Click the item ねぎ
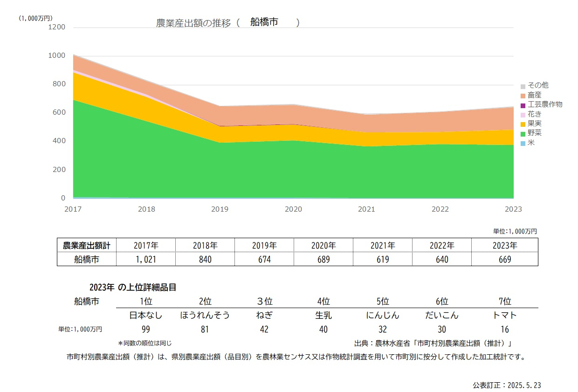 tap(264, 315)
